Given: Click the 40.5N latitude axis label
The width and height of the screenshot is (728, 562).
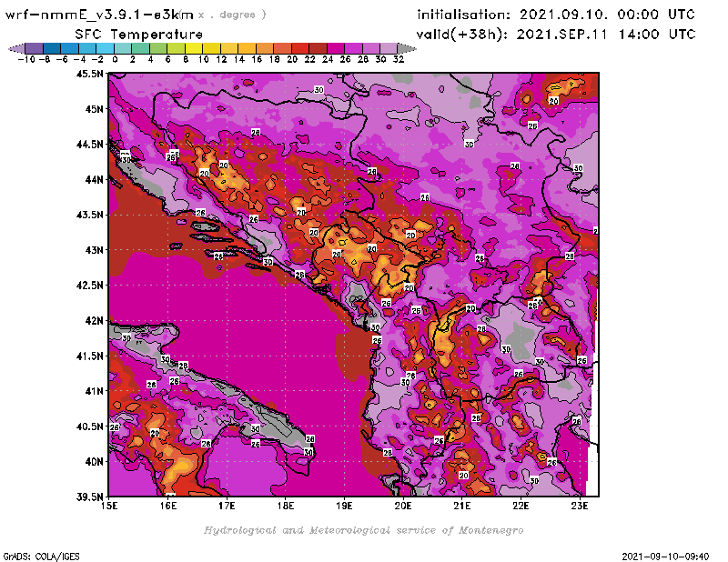Looking at the screenshot, I should pyautogui.click(x=89, y=427).
